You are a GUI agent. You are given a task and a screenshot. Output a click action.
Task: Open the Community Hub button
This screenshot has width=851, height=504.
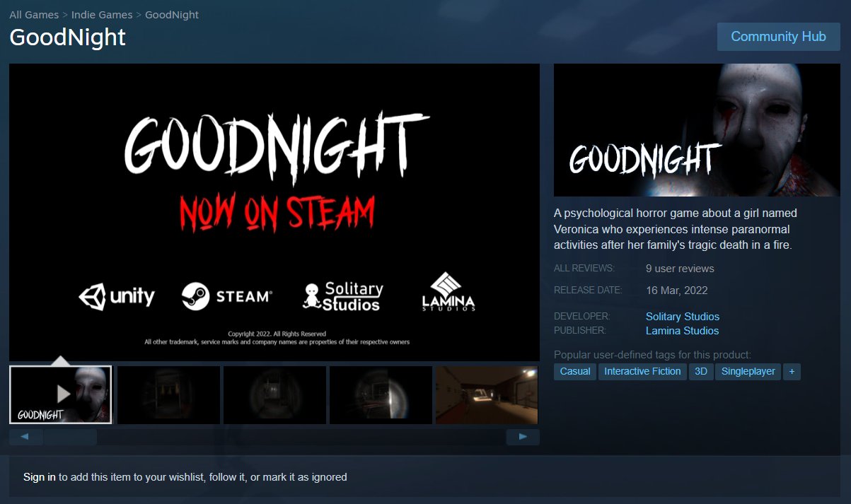(x=778, y=37)
